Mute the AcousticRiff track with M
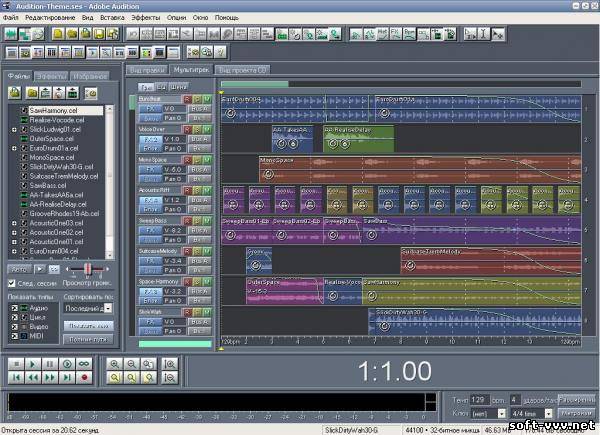The height and width of the screenshot is (435, 600). [x=207, y=191]
